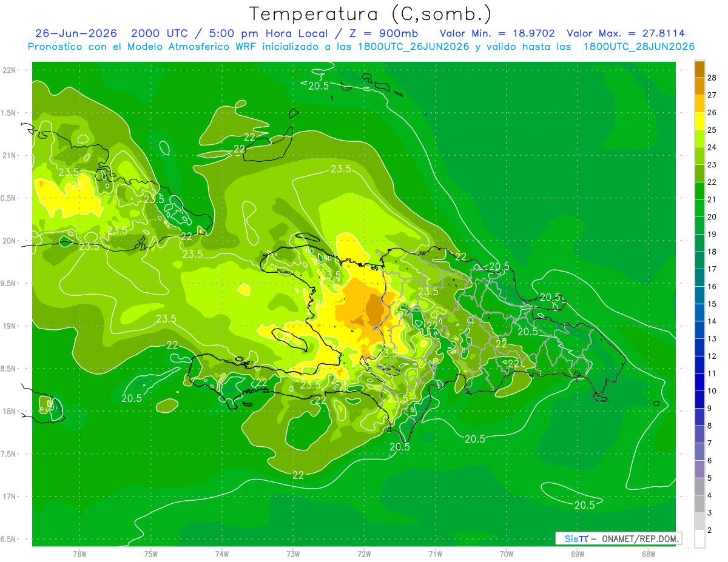Image resolution: width=728 pixels, height=562 pixels.
Task: Click the '9.5N' latitude axis label
Action: click(x=9, y=283)
